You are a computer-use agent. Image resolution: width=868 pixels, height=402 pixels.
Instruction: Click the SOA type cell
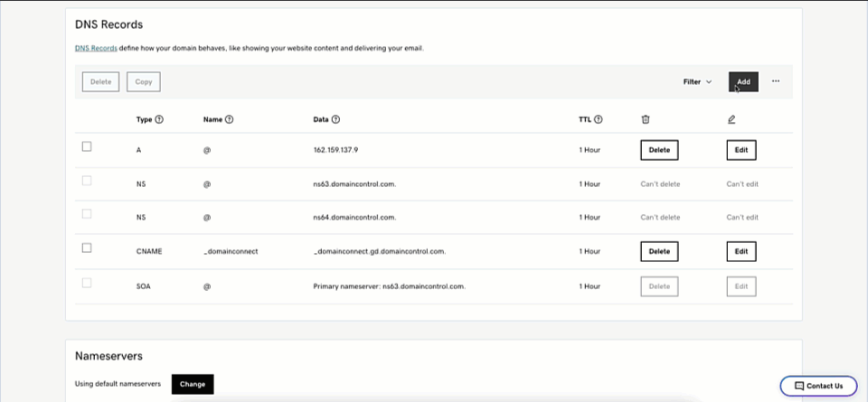click(x=142, y=286)
